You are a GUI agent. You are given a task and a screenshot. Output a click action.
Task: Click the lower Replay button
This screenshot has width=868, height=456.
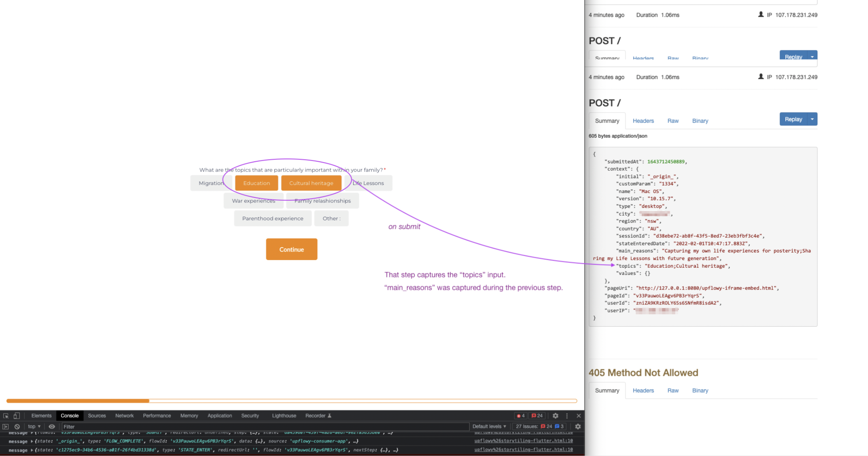coord(793,119)
